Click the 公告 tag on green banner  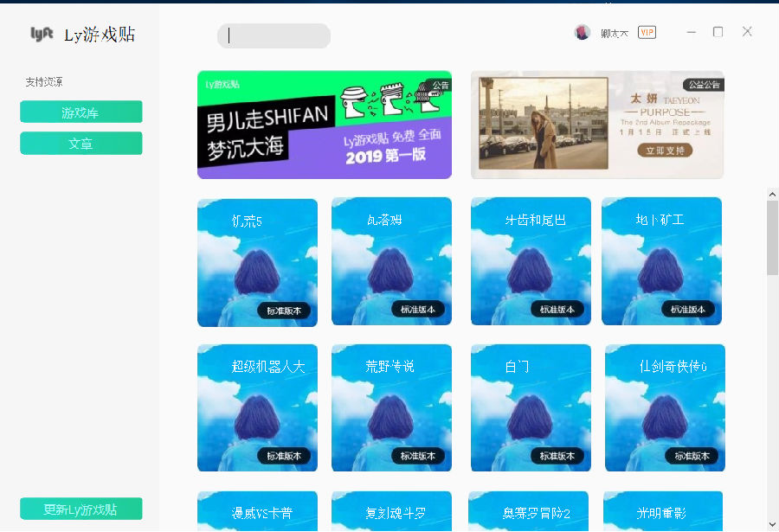click(x=440, y=85)
